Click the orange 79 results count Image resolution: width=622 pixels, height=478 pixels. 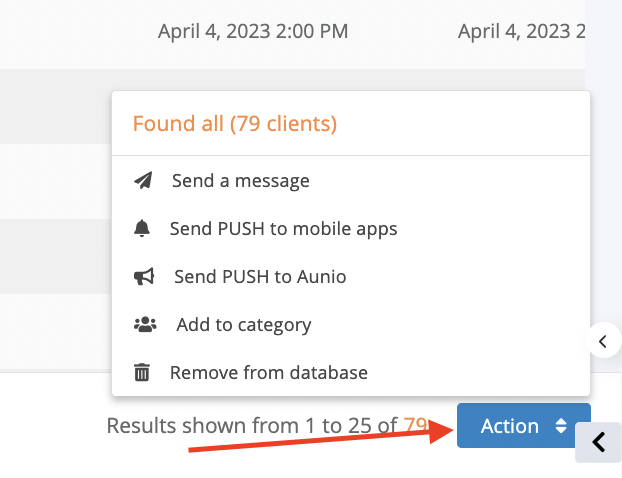pos(415,425)
